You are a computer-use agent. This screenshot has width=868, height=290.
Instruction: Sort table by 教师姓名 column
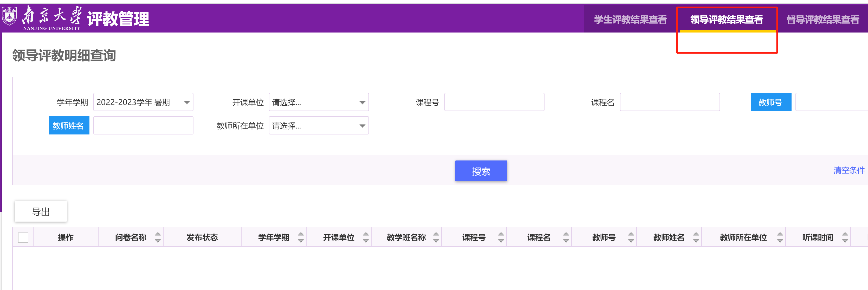696,237
